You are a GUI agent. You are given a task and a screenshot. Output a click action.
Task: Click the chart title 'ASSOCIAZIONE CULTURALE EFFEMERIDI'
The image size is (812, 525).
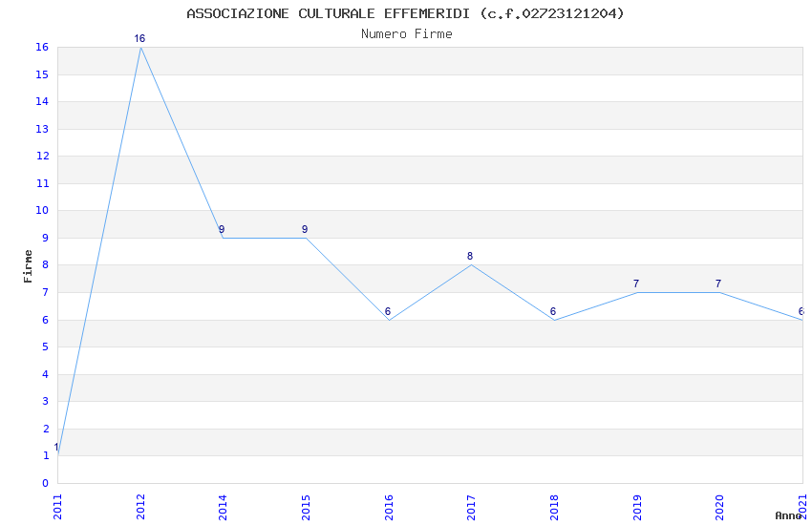[x=331, y=13]
